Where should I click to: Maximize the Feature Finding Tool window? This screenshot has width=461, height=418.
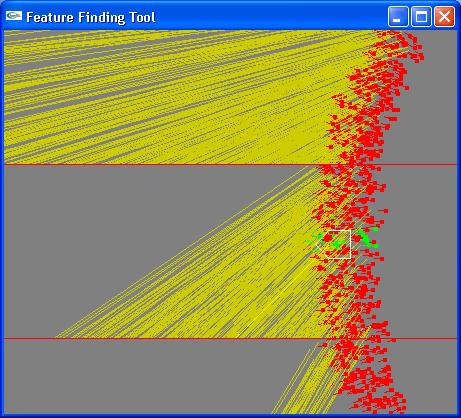pos(421,16)
